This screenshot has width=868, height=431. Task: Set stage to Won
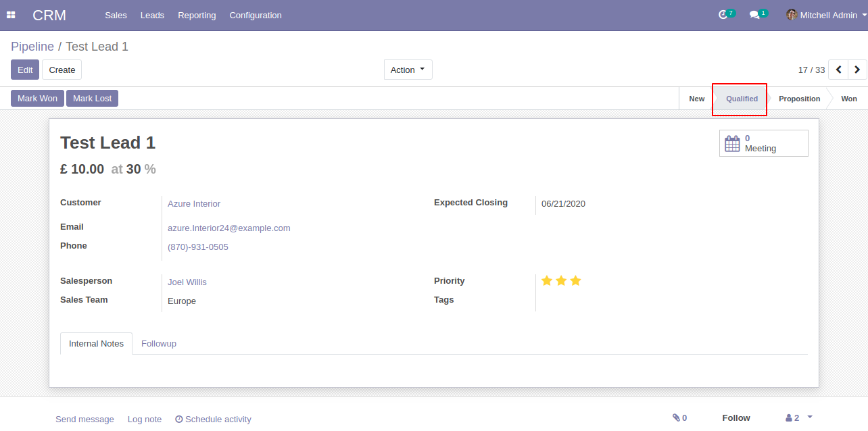coord(849,99)
